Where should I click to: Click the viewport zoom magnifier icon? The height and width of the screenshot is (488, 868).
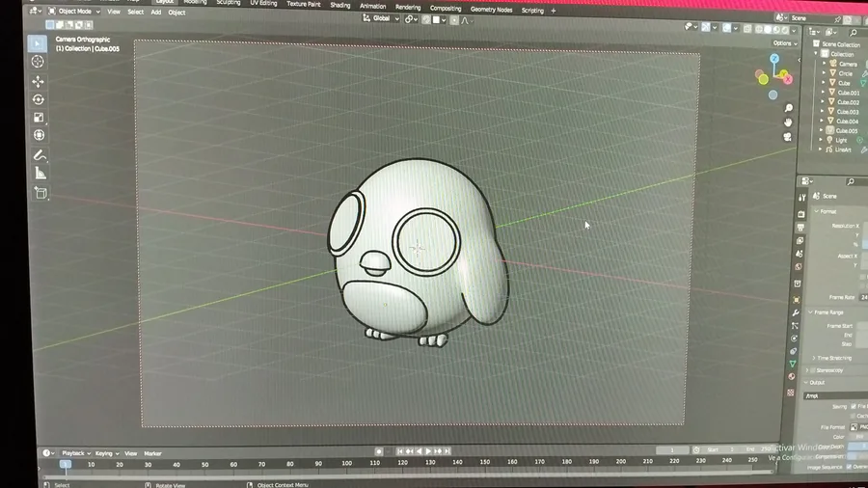tap(788, 108)
